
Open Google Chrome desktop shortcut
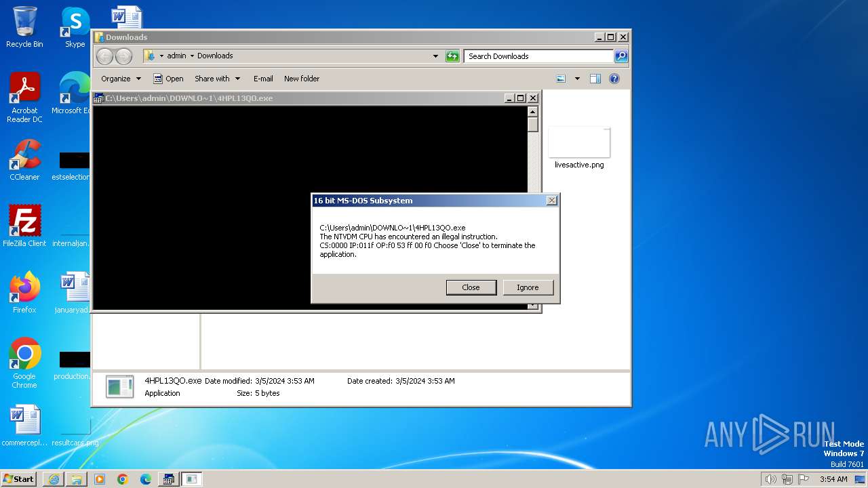coord(24,363)
